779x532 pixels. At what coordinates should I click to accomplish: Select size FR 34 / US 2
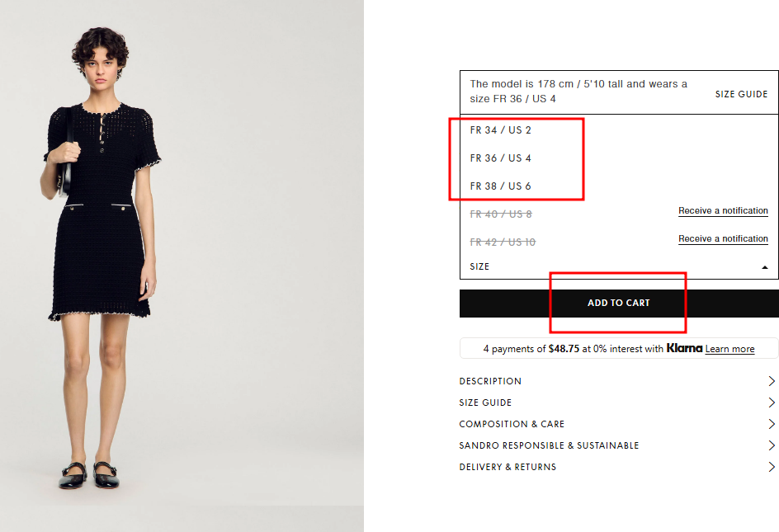pos(500,130)
